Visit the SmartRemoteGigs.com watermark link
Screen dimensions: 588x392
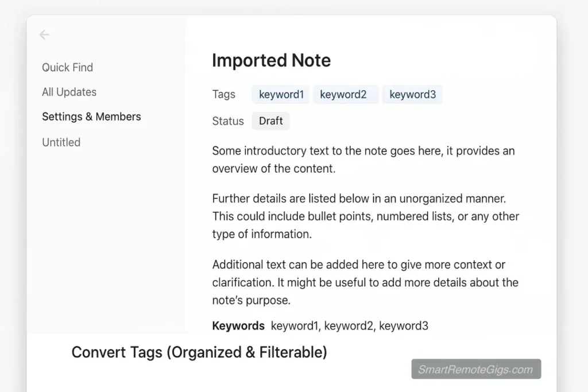click(x=475, y=369)
